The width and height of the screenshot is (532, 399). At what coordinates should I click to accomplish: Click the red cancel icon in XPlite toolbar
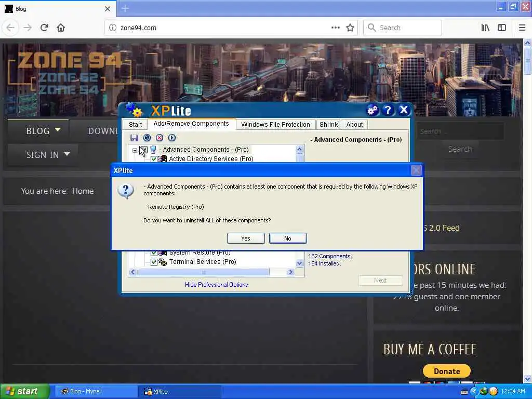tap(159, 138)
